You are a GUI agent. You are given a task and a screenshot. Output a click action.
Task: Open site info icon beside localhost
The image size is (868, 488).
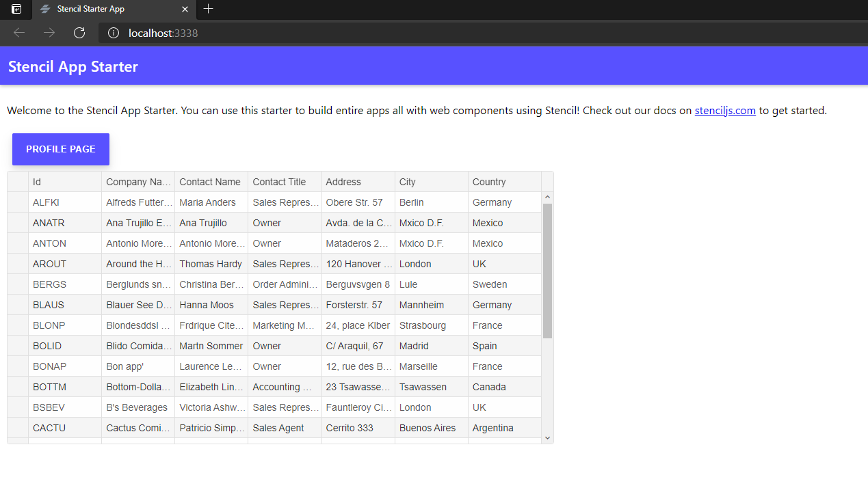coord(114,33)
